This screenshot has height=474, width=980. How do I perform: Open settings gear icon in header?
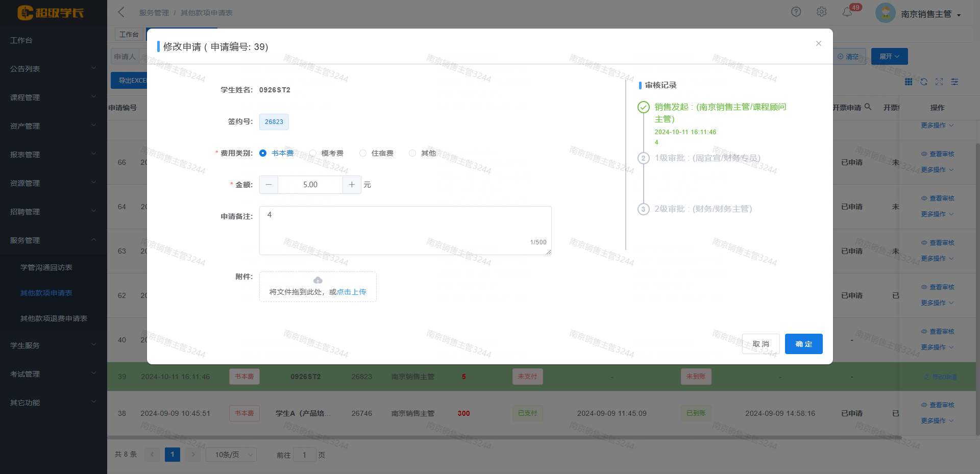click(821, 12)
